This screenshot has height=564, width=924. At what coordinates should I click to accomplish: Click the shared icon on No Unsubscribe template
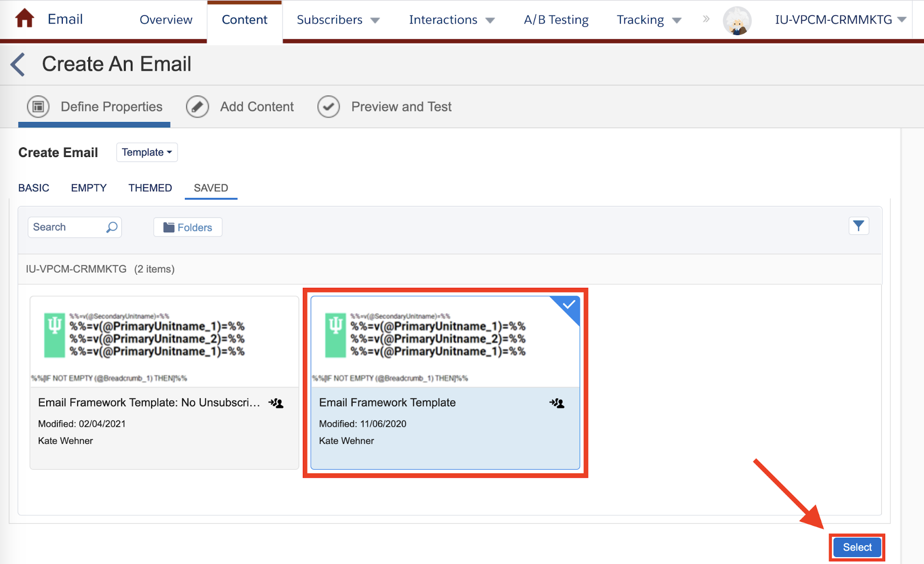pyautogui.click(x=276, y=403)
